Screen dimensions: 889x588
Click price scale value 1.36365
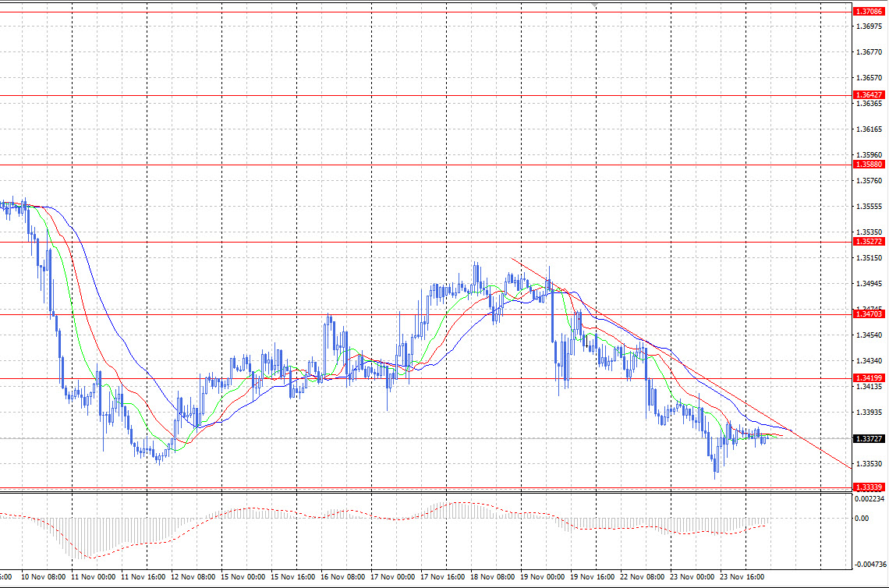(x=869, y=104)
